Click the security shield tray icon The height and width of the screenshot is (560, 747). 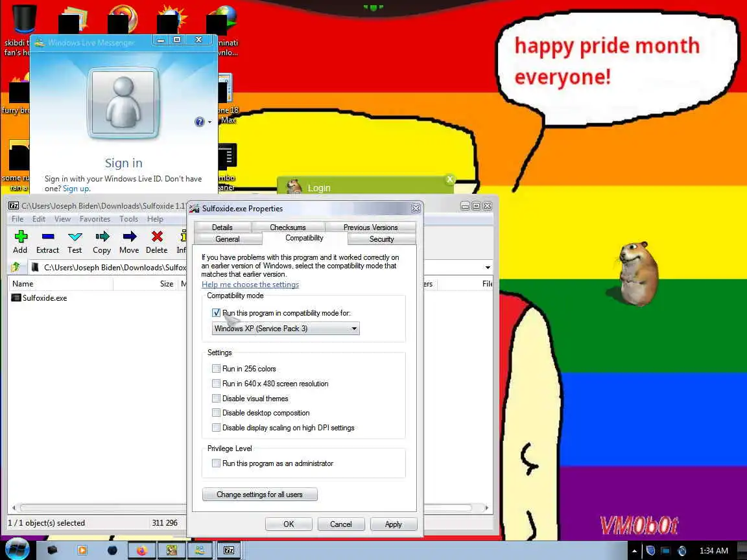pyautogui.click(x=650, y=551)
